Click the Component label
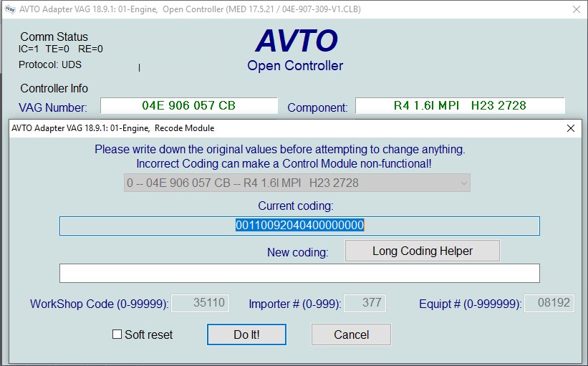This screenshot has height=366, width=588. (x=317, y=107)
